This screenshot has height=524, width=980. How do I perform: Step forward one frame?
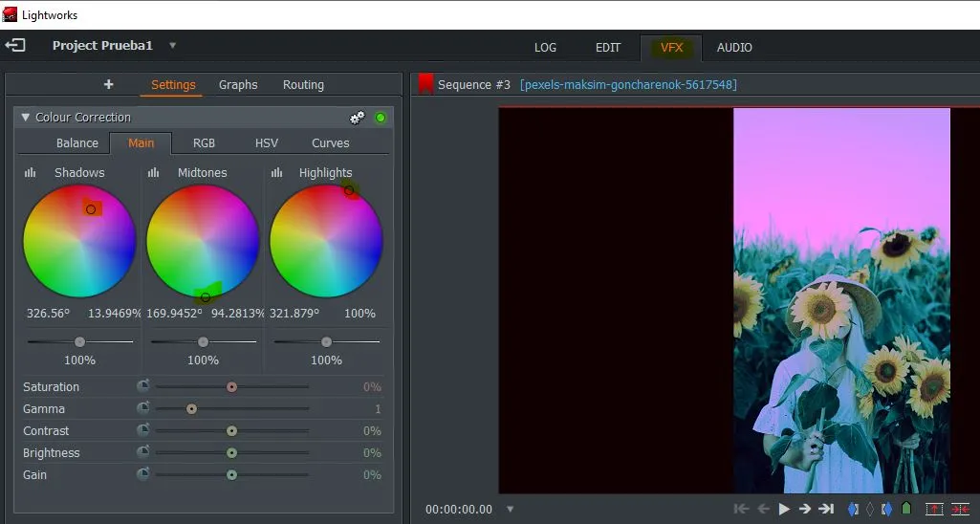pyautogui.click(x=805, y=509)
